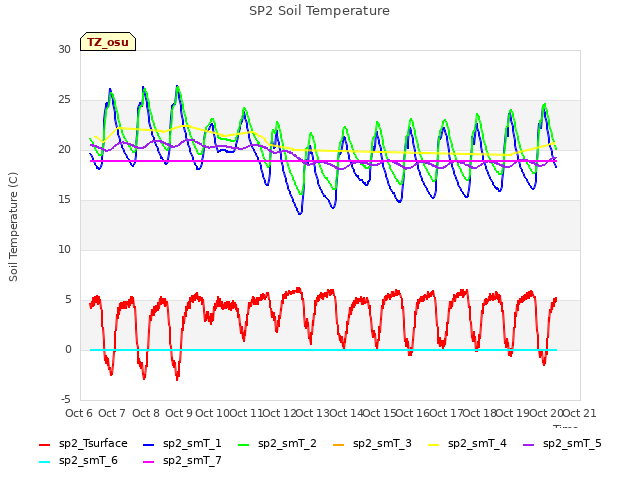
Task: Click the magenta sp2_smT_7 legend swatch
Action: [149, 462]
